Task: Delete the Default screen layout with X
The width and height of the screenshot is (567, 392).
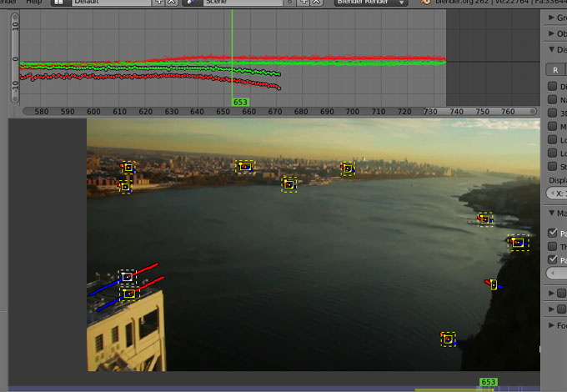Action: [x=172, y=3]
